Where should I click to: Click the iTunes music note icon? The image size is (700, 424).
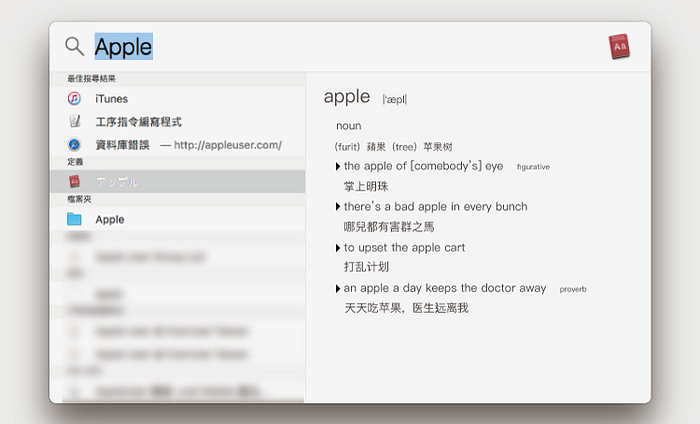pyautogui.click(x=74, y=98)
